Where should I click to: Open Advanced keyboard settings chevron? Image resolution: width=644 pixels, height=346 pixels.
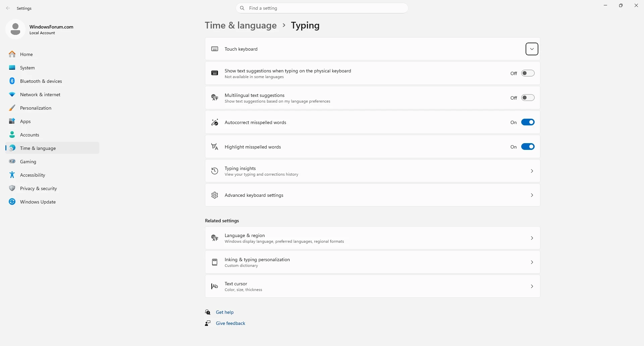532,195
